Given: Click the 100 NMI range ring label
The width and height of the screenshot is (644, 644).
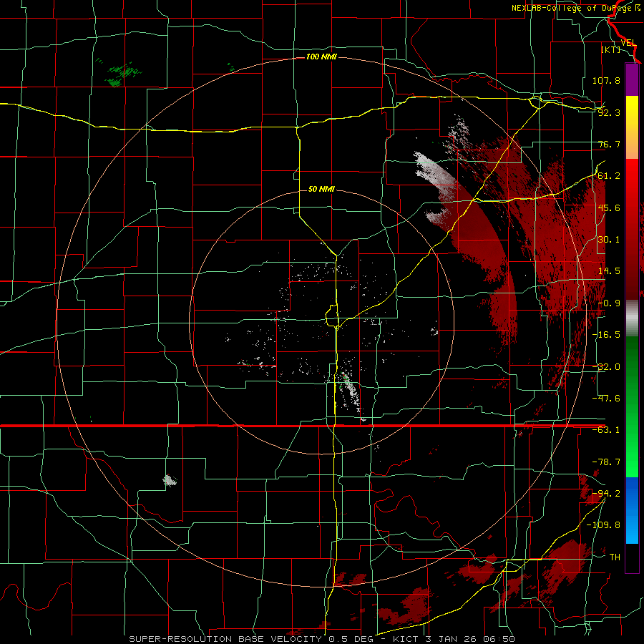Looking at the screenshot, I should (x=321, y=57).
